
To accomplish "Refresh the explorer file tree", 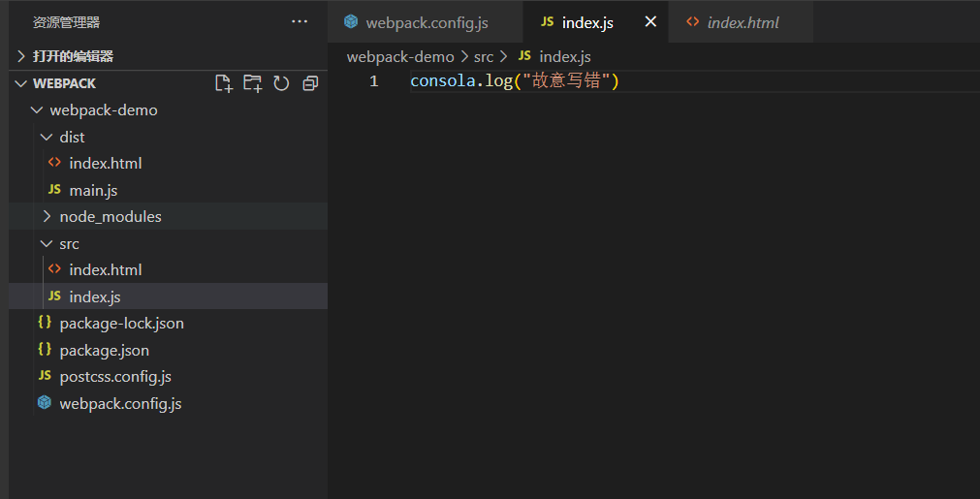I will tap(281, 83).
